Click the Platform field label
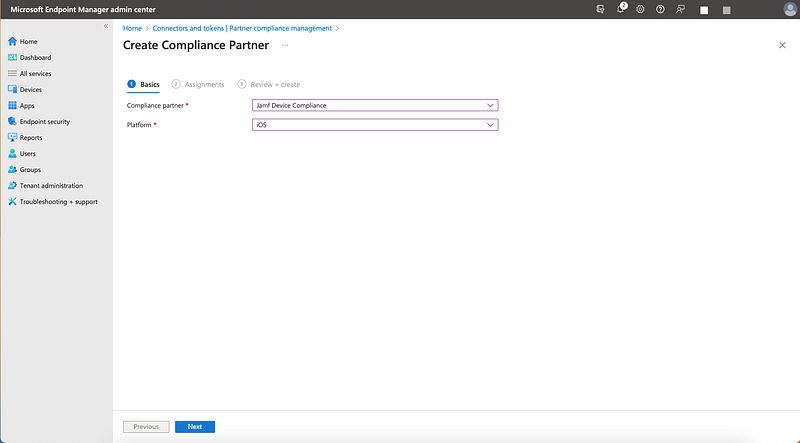Image resolution: width=800 pixels, height=443 pixels. click(x=139, y=125)
